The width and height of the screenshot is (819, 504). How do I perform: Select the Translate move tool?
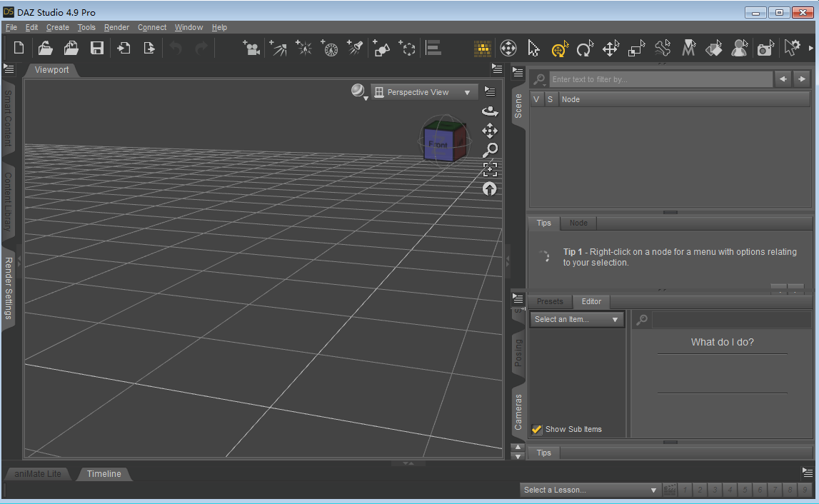click(611, 49)
